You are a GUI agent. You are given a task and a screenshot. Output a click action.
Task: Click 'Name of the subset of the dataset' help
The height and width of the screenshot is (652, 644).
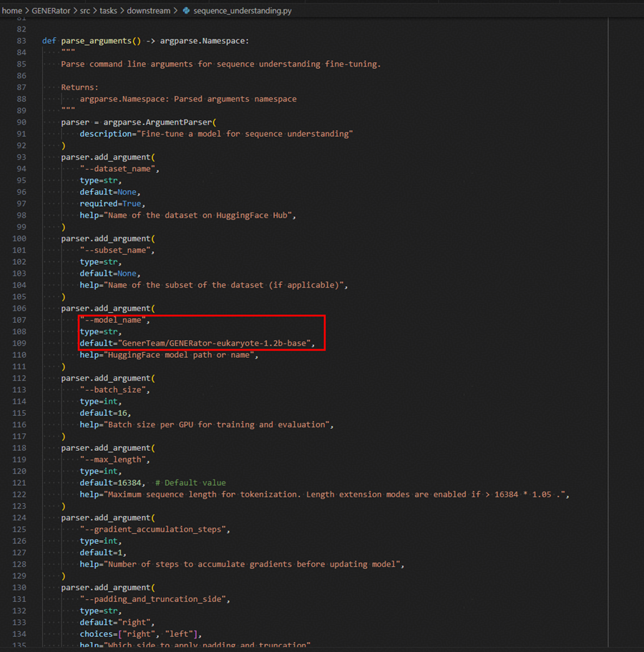click(223, 286)
